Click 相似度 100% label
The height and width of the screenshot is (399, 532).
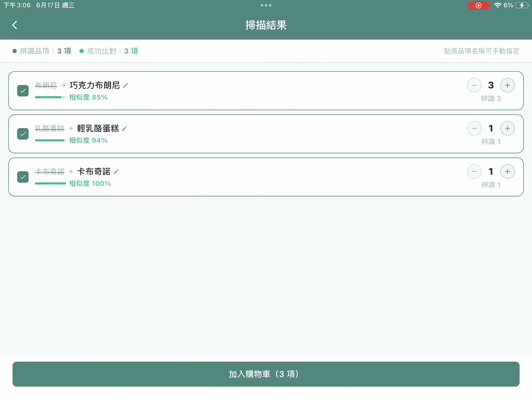coord(90,183)
